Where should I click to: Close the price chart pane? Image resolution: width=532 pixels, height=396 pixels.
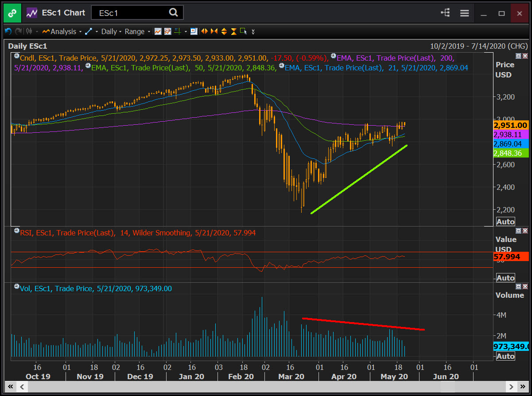pos(525,56)
